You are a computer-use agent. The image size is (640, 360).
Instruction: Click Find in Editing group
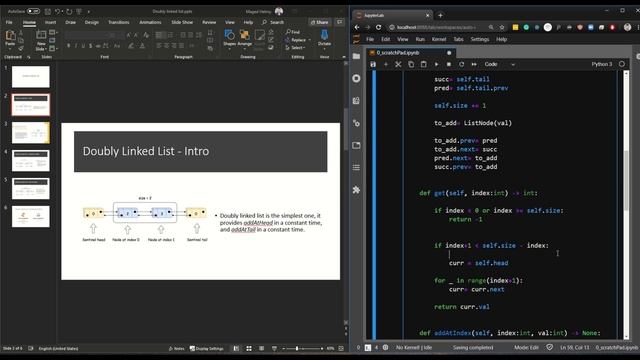click(293, 32)
